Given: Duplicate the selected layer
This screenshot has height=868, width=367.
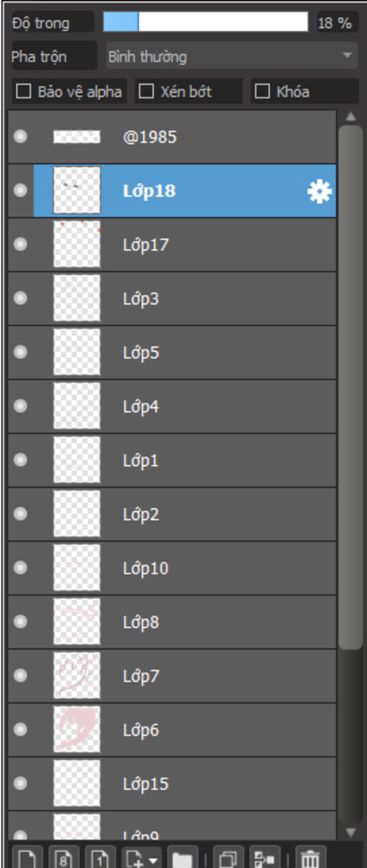Looking at the screenshot, I should point(228,858).
